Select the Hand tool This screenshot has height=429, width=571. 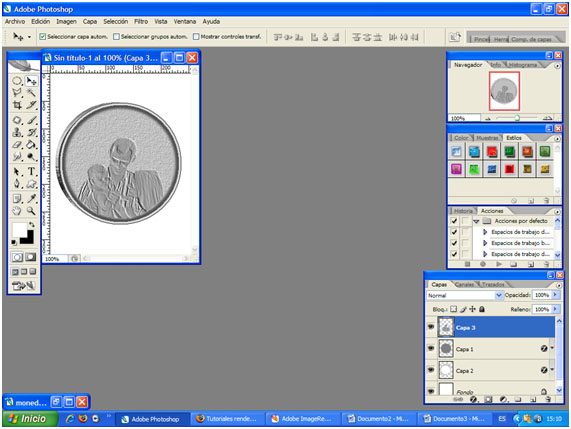point(17,211)
